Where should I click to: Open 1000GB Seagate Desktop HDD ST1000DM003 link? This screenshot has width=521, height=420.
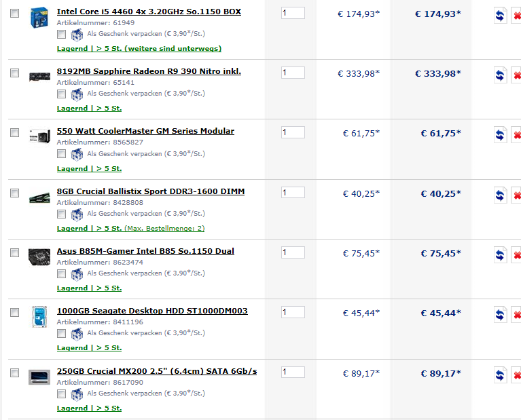152,311
